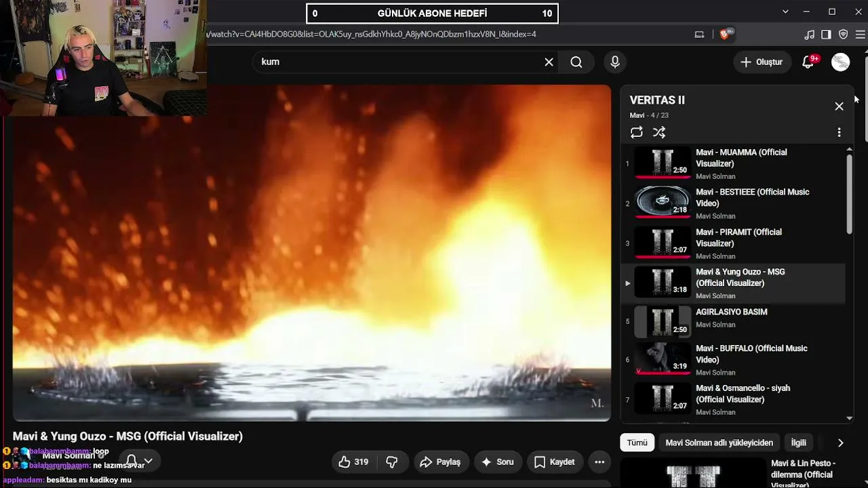Save the video with Kaydet

[x=554, y=462]
